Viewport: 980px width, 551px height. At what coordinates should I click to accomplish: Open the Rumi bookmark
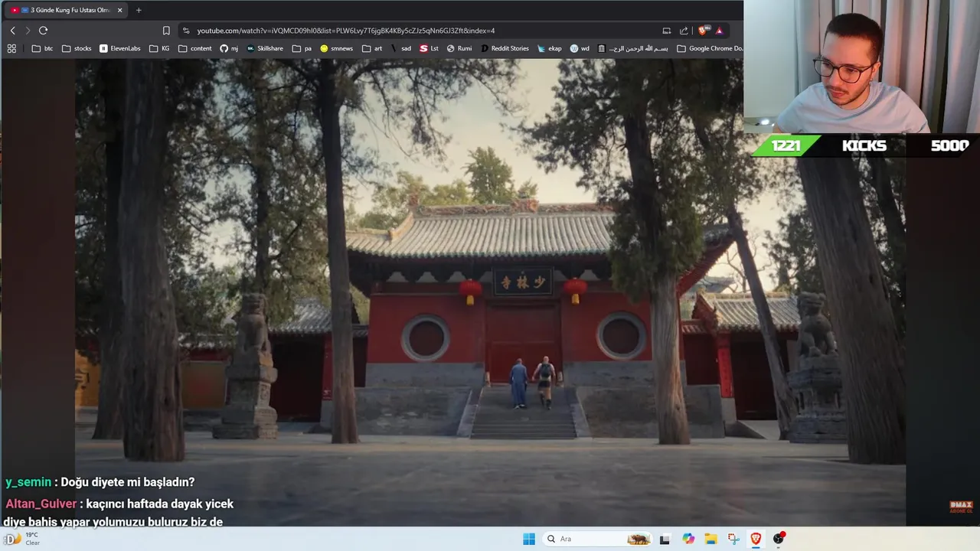[x=459, y=48]
